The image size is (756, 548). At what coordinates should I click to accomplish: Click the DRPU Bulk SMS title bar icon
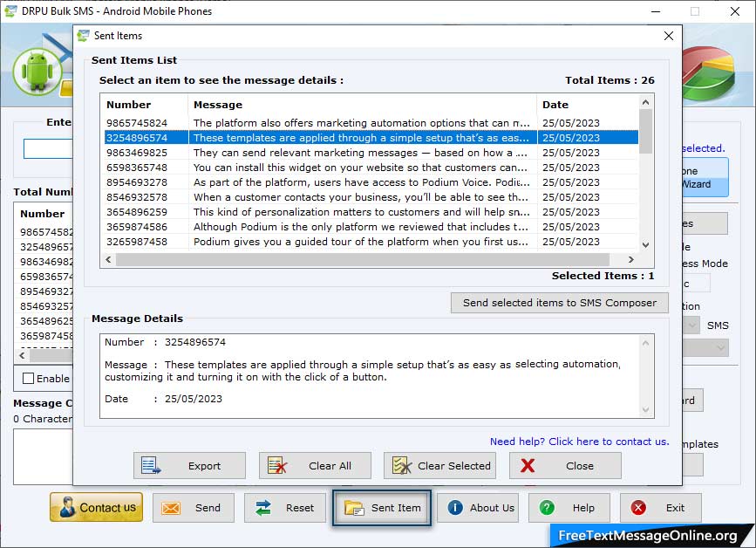(x=10, y=11)
